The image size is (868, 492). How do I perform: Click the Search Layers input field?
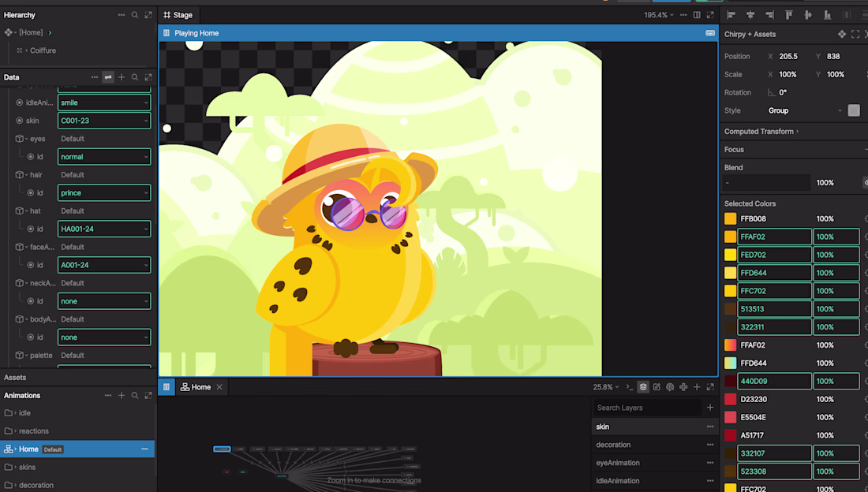point(646,408)
